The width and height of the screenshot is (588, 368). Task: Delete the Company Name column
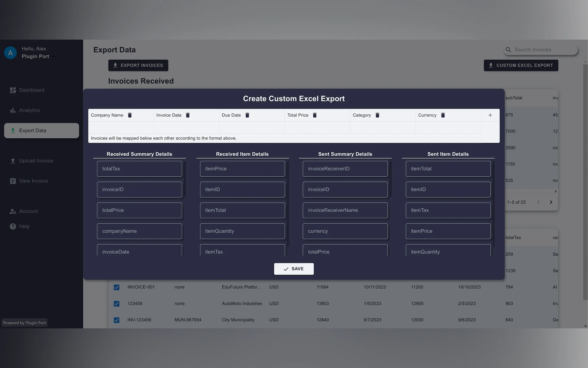coord(130,115)
